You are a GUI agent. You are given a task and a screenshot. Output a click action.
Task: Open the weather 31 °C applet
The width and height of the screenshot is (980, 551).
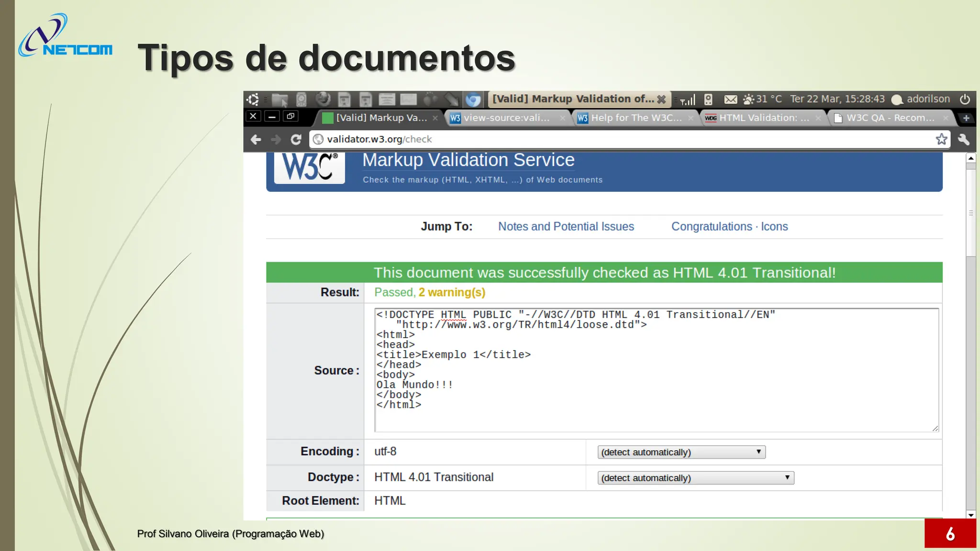click(x=762, y=99)
